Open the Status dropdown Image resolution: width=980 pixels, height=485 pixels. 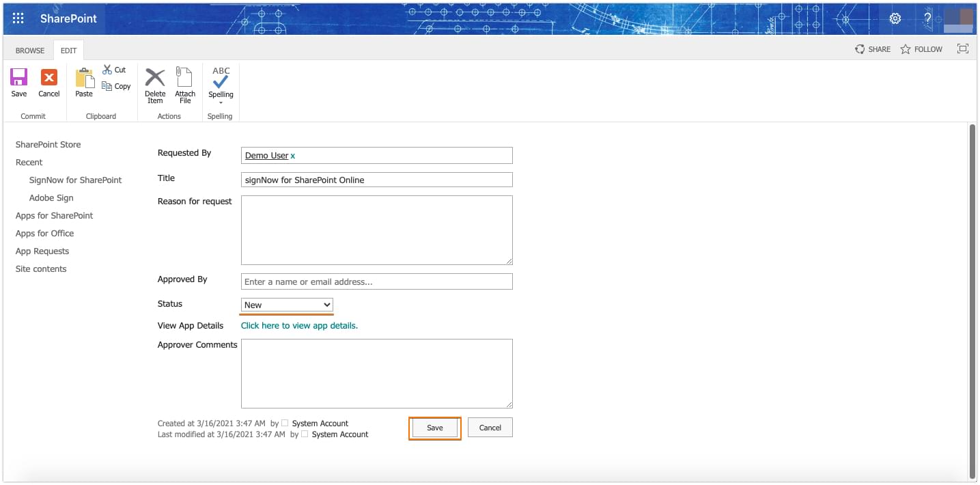pos(287,305)
